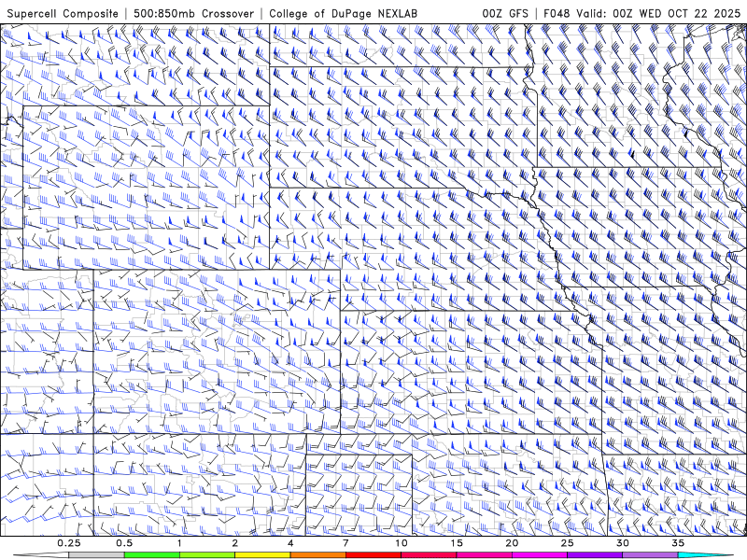Click the '15' legend value

pos(457,543)
